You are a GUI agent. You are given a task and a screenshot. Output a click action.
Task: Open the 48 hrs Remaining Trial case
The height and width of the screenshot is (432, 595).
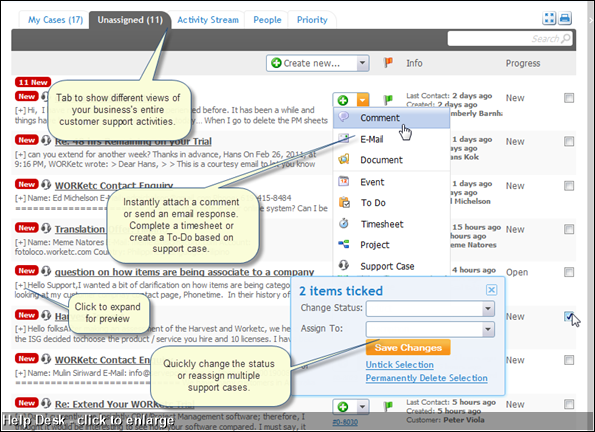pos(133,142)
